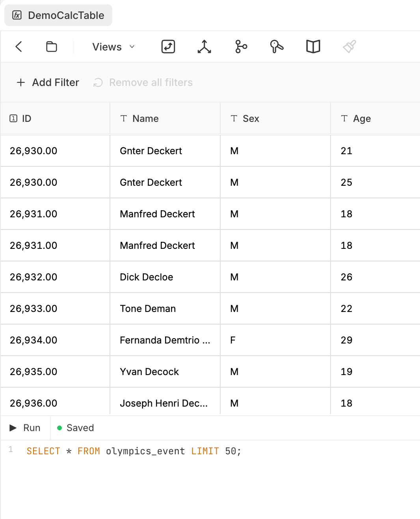This screenshot has height=519, width=420.
Task: Select the Joseph Henri Dec... name cell
Action: 165,402
